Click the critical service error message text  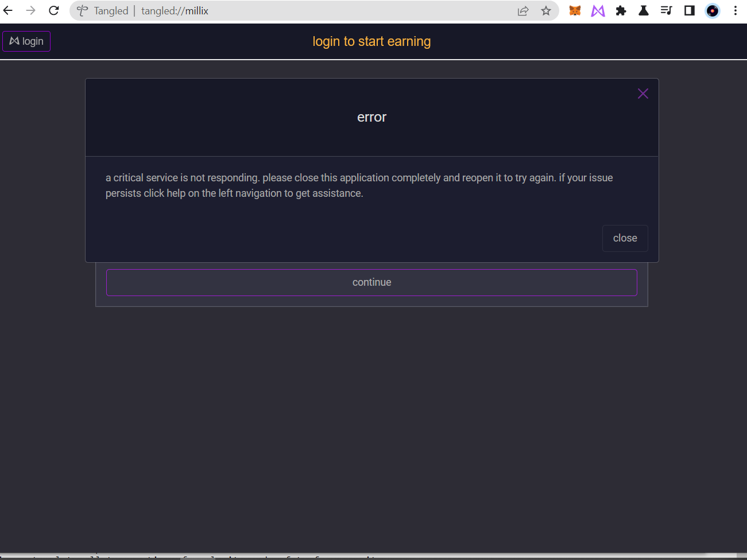tap(359, 185)
